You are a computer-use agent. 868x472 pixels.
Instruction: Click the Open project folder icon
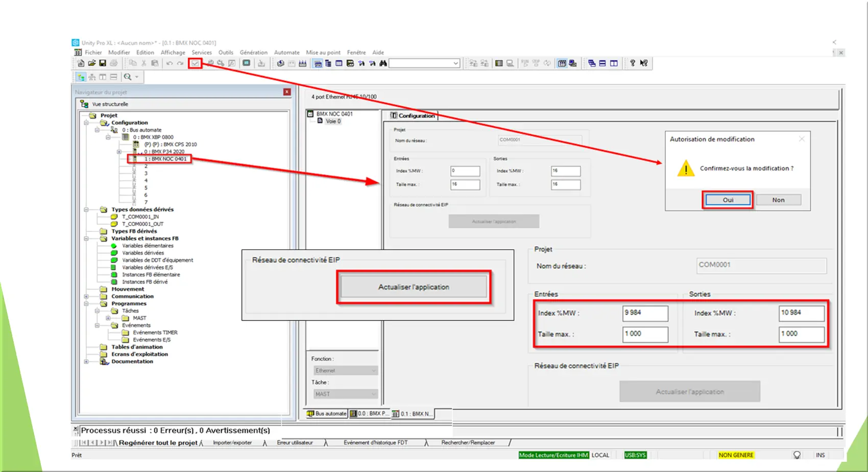(x=92, y=63)
